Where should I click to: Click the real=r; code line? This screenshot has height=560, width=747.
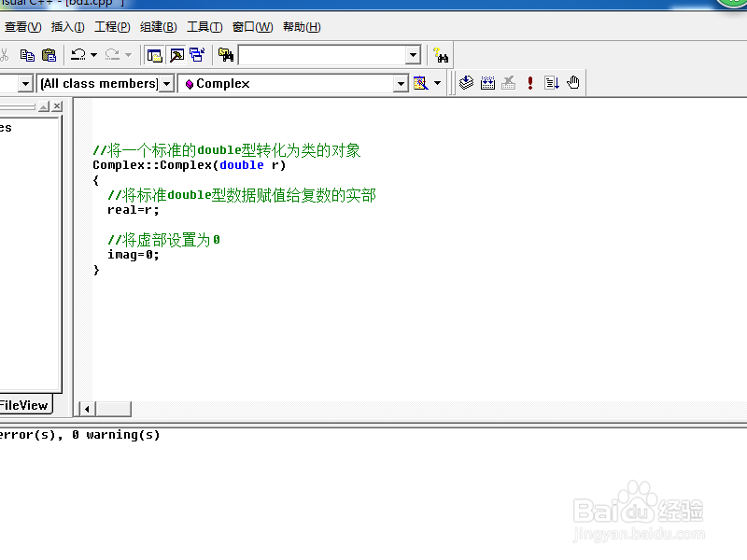(x=133, y=210)
